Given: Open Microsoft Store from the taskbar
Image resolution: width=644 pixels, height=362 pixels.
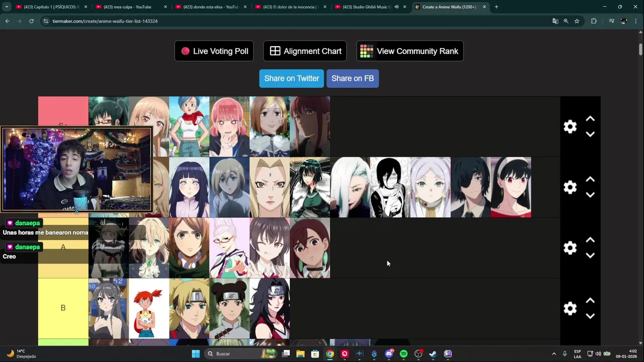Looking at the screenshot, I should click(x=315, y=354).
